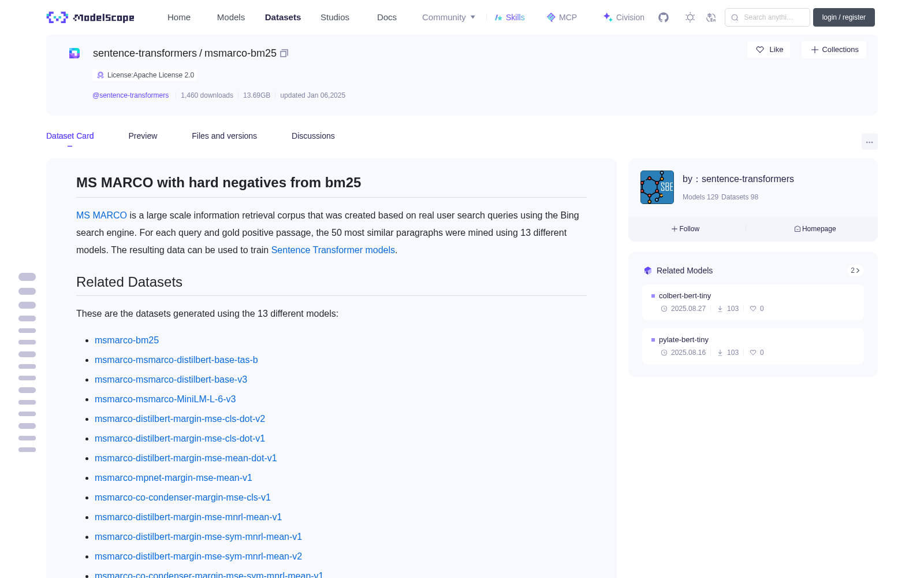Screen dimensions: 924x578
Task: Open the @sentence-transformers owner link
Action: 131,95
